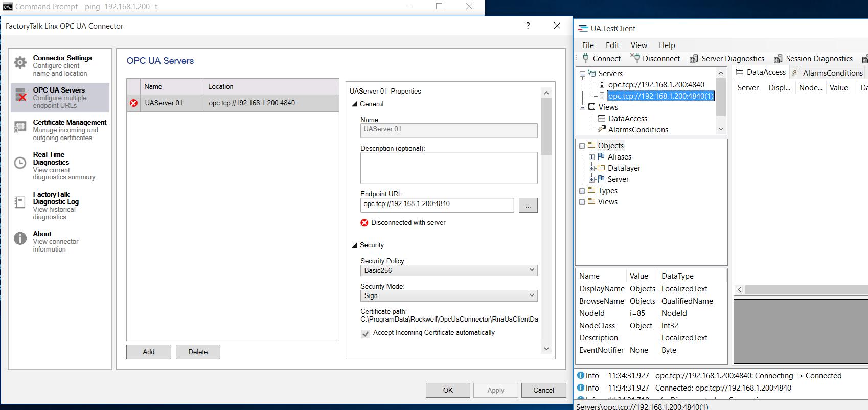Click the Add server button

click(149, 352)
